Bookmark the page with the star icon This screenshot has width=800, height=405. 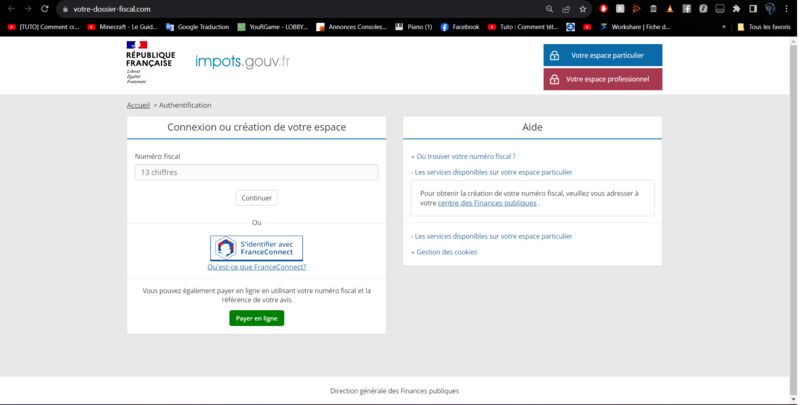click(583, 9)
